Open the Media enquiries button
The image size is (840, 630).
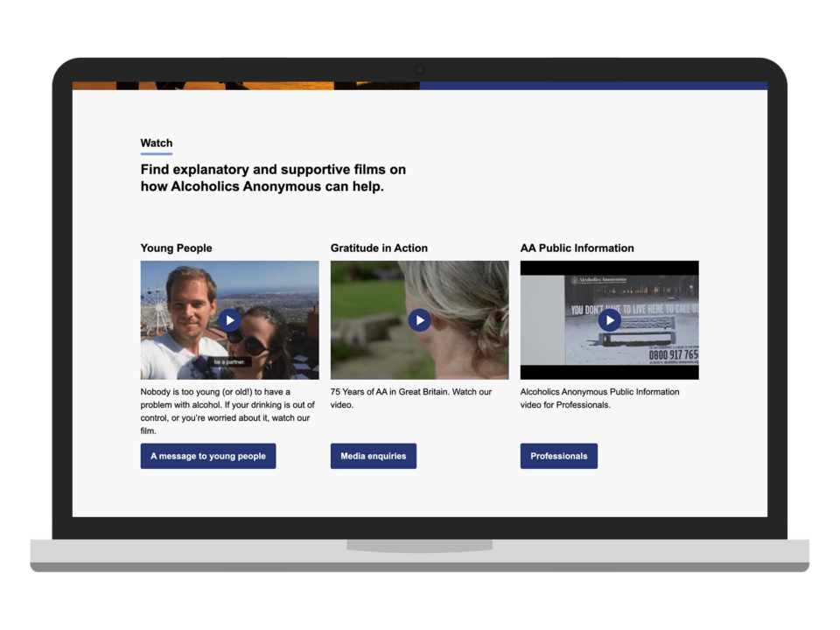coord(374,456)
